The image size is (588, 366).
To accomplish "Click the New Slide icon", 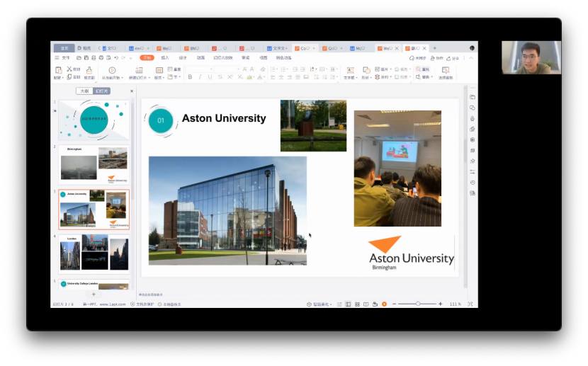I will click(139, 70).
